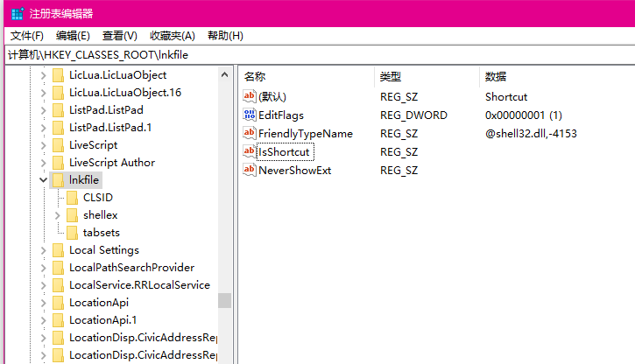Viewport: 635px width, 364px height.
Task: Select the NeverShowExt value name
Action: [x=295, y=171]
